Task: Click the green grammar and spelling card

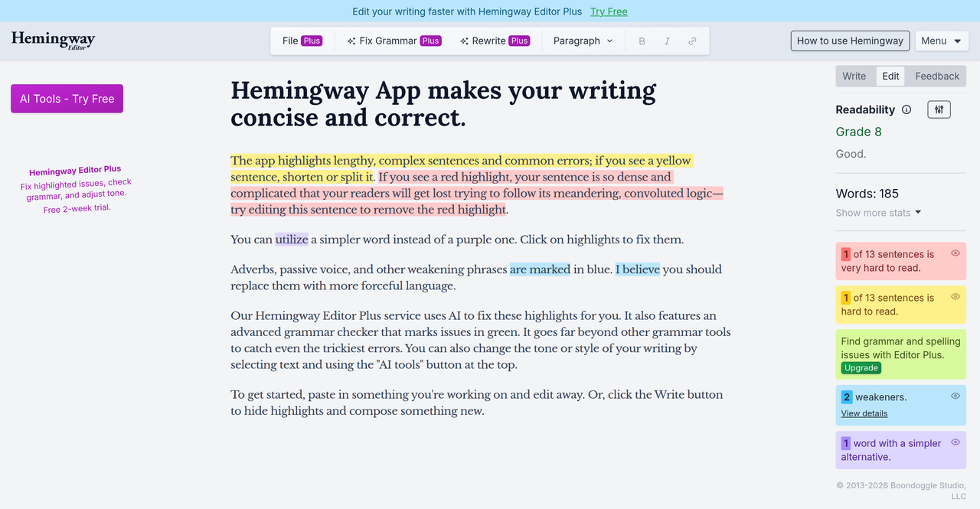Action: pos(901,354)
